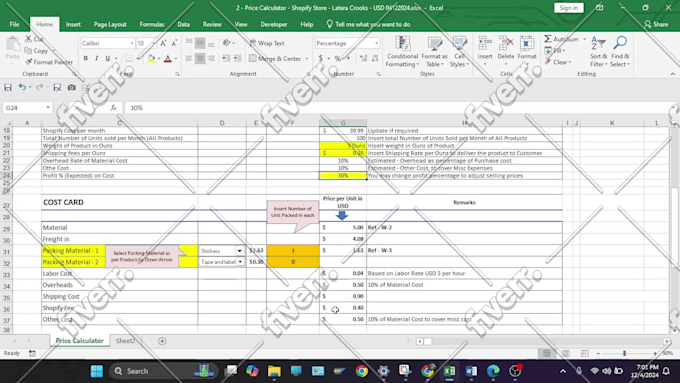Viewport: 680px width, 383px height.
Task: Open the font name Calibri dropdown
Action: (132, 43)
